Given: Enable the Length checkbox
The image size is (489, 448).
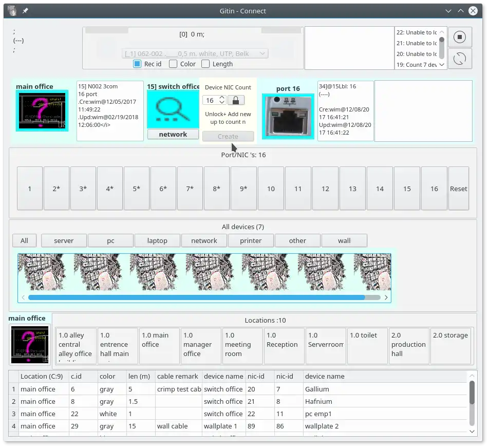Looking at the screenshot, I should [x=205, y=64].
